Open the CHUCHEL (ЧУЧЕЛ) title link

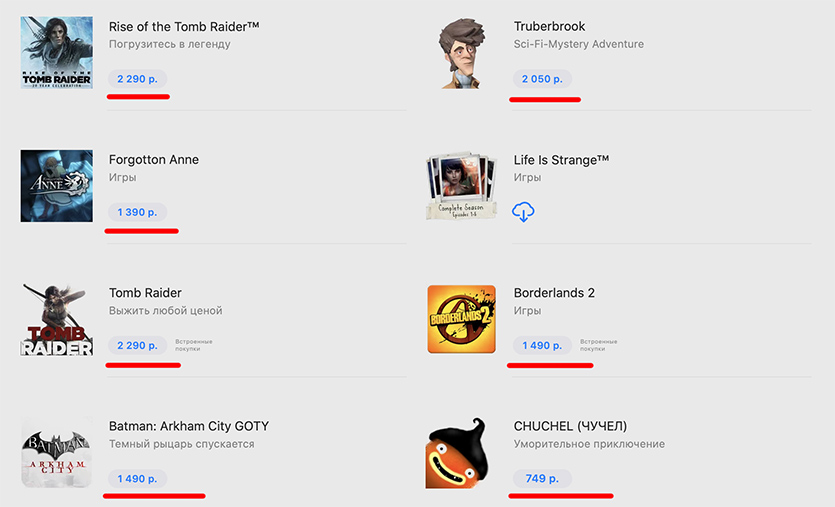click(570, 426)
